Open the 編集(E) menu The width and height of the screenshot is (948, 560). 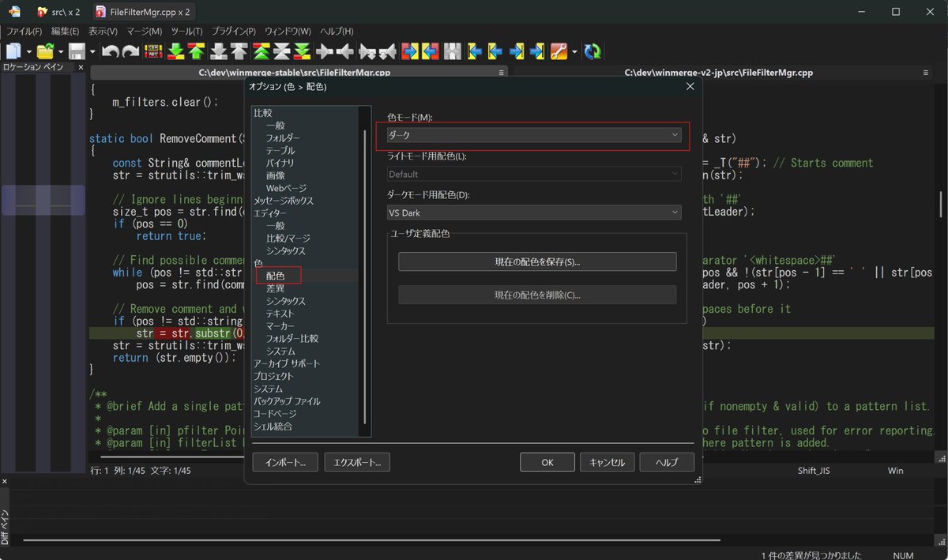tap(65, 31)
